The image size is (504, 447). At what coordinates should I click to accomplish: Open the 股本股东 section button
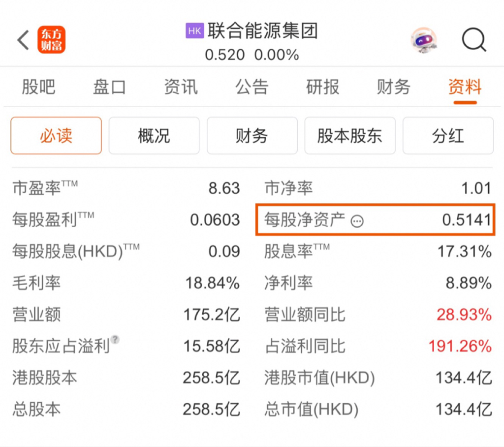pos(350,136)
